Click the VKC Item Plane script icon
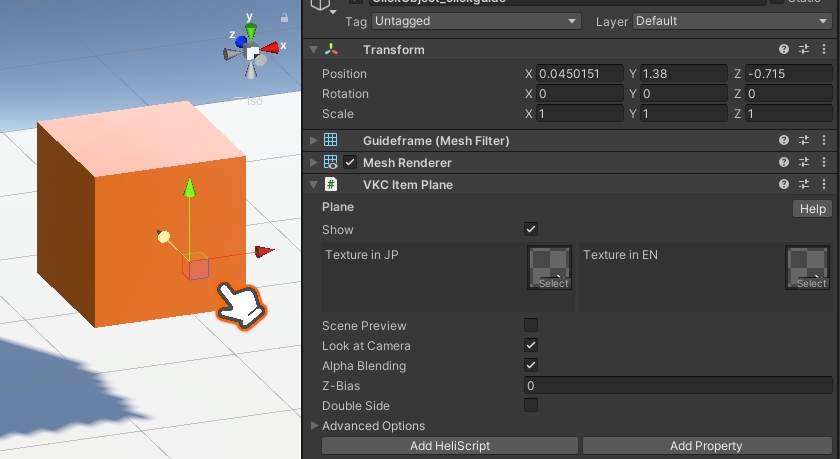The width and height of the screenshot is (840, 459). pos(330,185)
